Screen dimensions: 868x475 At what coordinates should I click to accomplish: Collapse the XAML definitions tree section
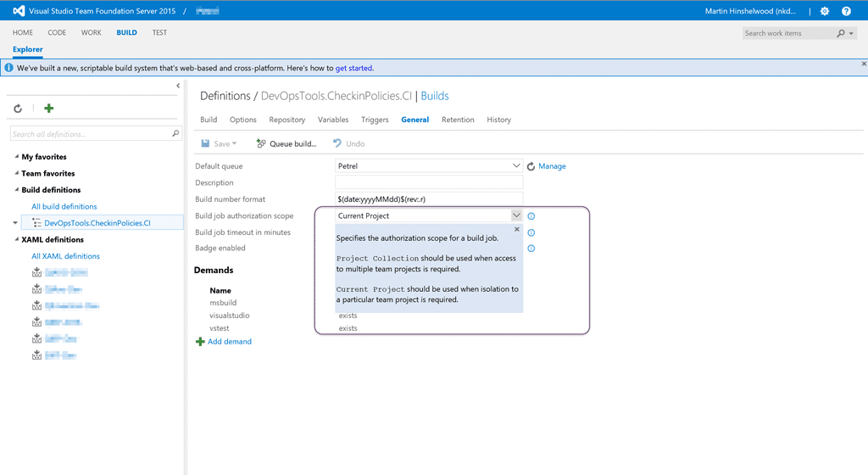pos(16,240)
